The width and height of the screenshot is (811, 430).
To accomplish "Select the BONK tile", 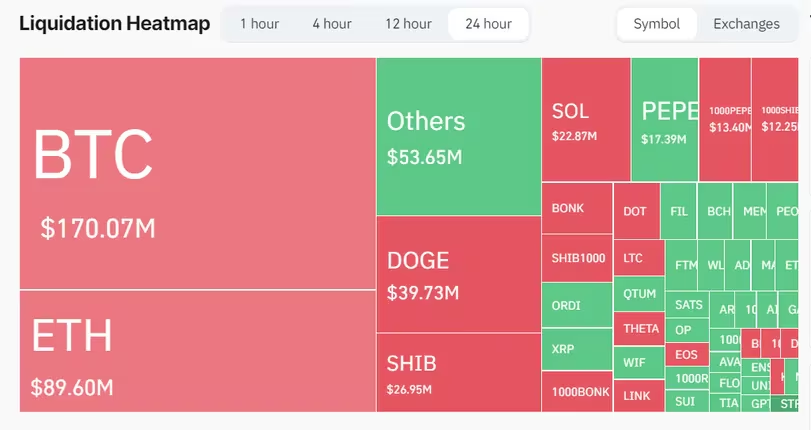I will (576, 209).
